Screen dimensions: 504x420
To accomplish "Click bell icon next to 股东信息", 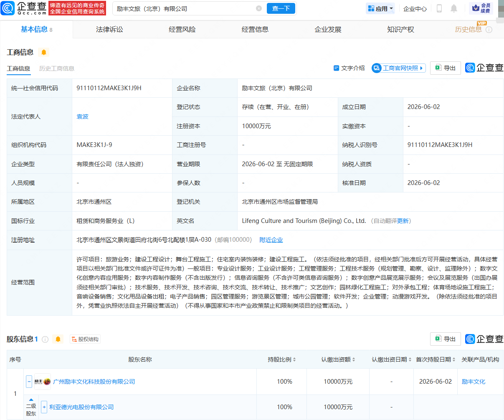I will [58, 339].
